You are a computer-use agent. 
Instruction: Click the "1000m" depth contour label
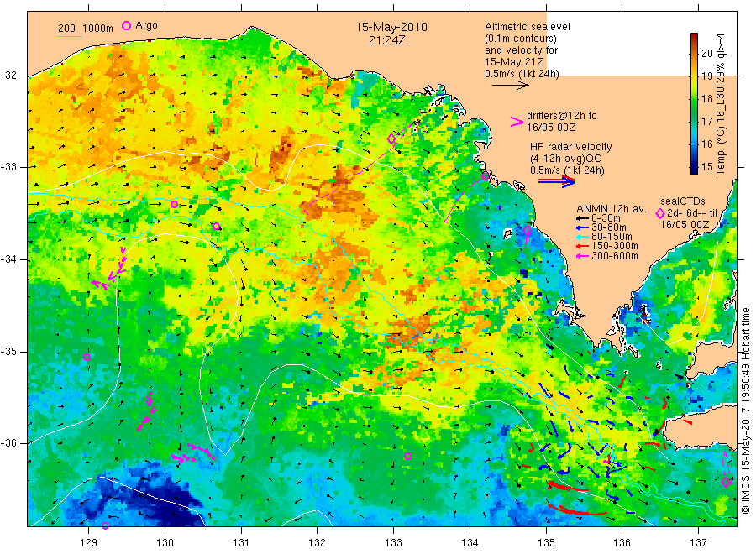[x=98, y=29]
